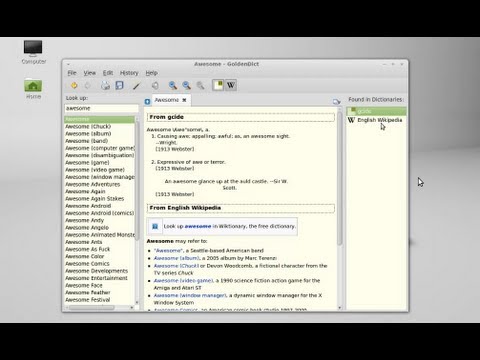Open Awesome (window manager) link in article
The width and height of the screenshot is (480, 360).
pos(190,296)
